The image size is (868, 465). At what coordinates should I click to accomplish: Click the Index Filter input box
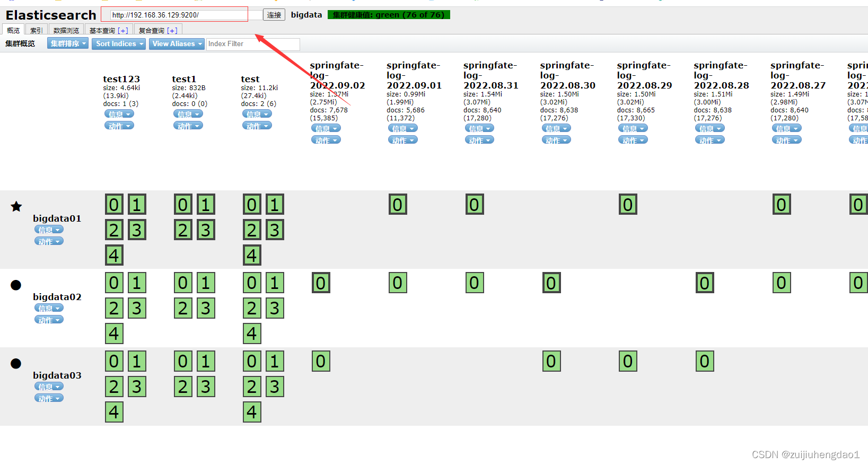click(x=253, y=44)
